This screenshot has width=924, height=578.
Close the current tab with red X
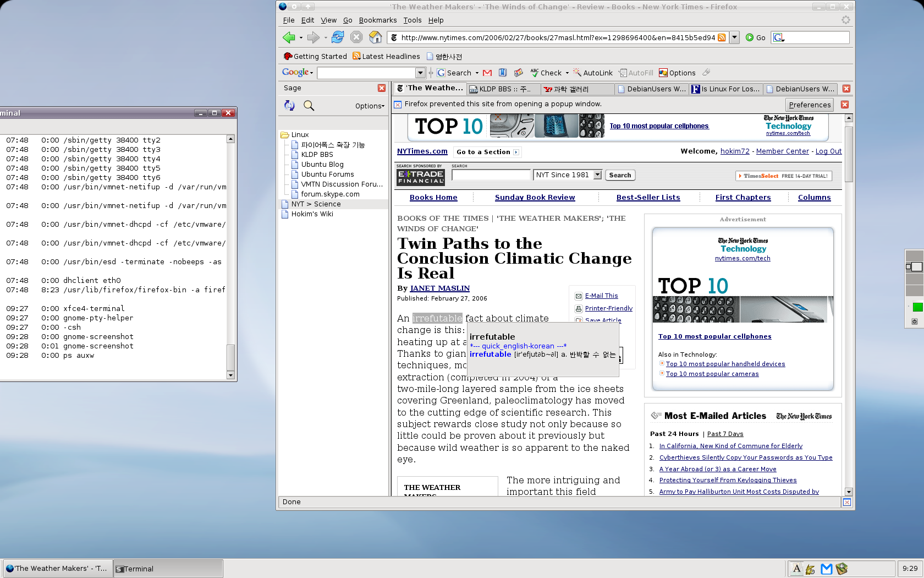pos(846,89)
